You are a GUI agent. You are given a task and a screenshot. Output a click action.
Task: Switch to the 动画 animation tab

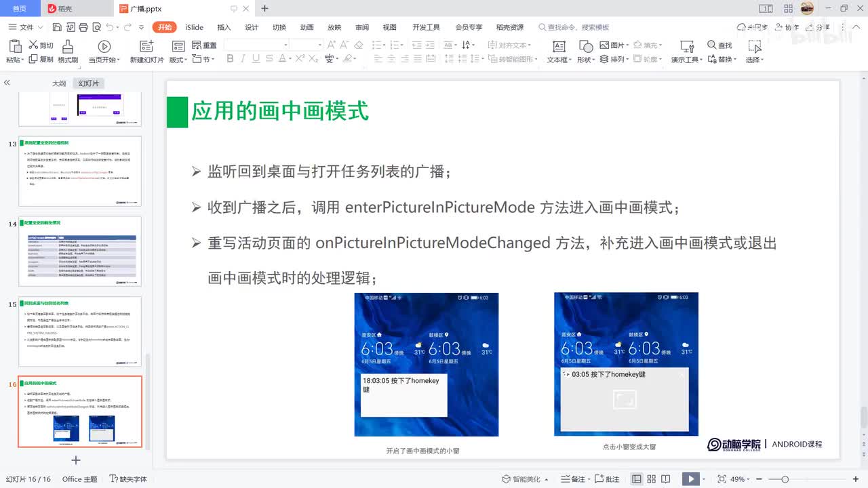[x=307, y=28]
